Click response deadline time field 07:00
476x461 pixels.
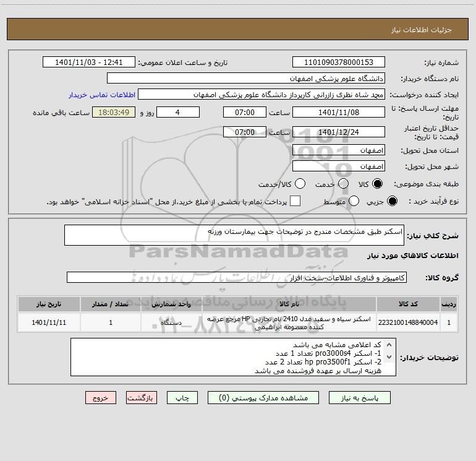click(x=245, y=112)
